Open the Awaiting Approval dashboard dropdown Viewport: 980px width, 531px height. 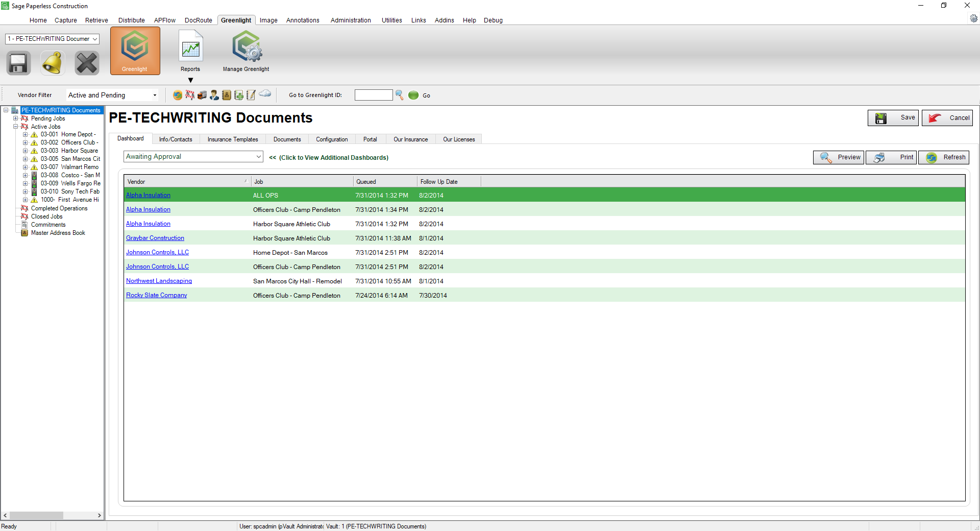pyautogui.click(x=193, y=157)
